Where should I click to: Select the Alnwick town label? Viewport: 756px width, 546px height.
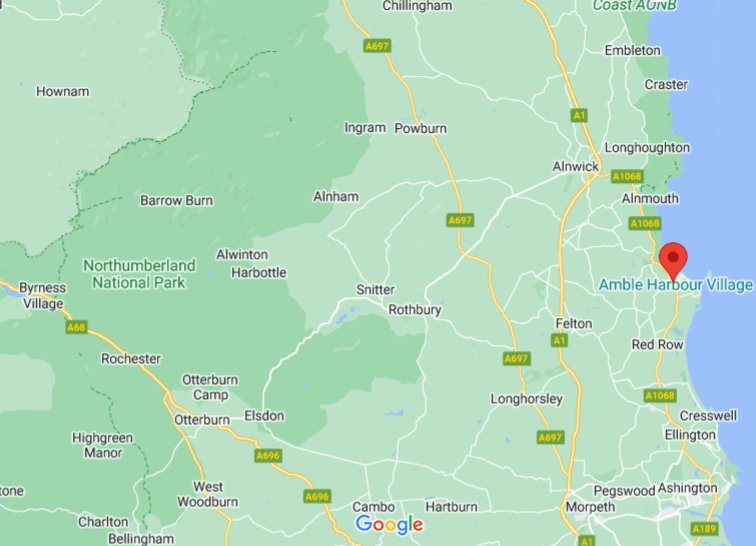pyautogui.click(x=576, y=167)
